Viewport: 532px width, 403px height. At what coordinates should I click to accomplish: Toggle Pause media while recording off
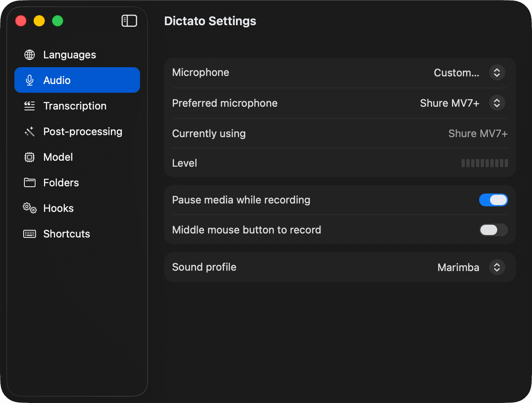pos(493,200)
